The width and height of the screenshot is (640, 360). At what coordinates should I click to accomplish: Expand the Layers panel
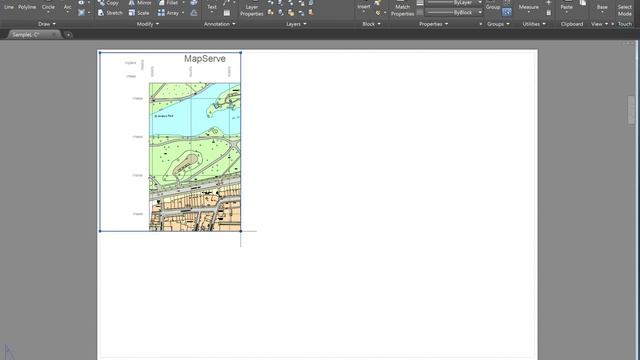coord(296,24)
